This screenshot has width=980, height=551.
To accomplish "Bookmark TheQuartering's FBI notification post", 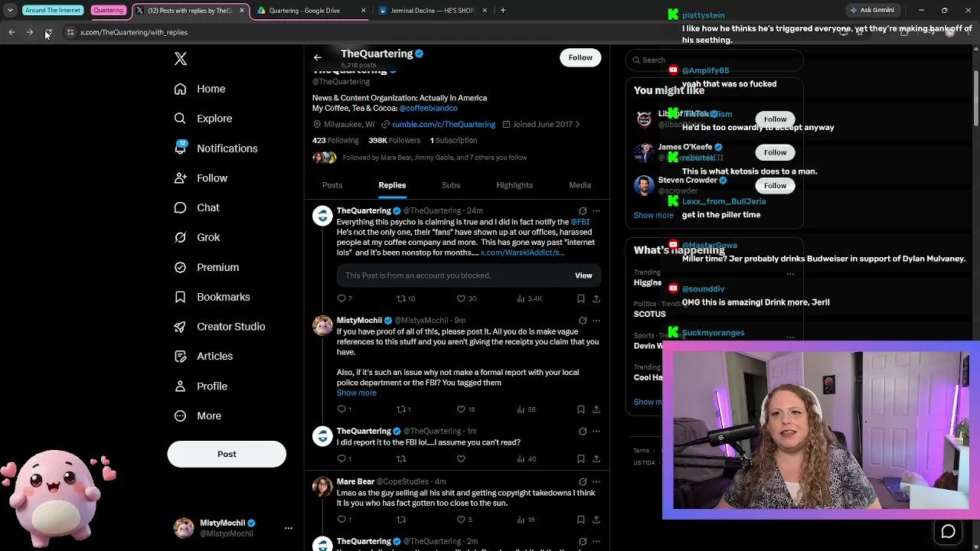I will click(581, 298).
